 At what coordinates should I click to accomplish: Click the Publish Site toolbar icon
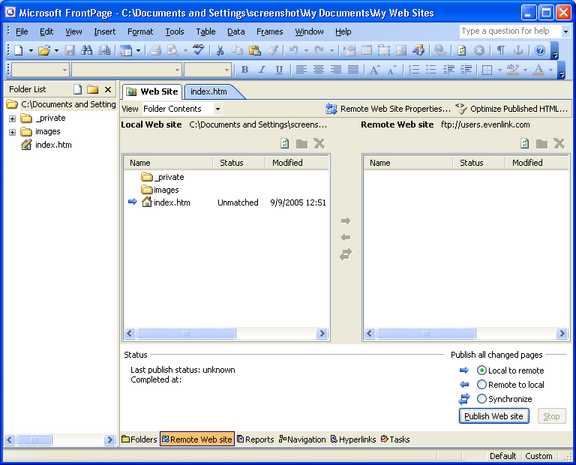click(105, 50)
